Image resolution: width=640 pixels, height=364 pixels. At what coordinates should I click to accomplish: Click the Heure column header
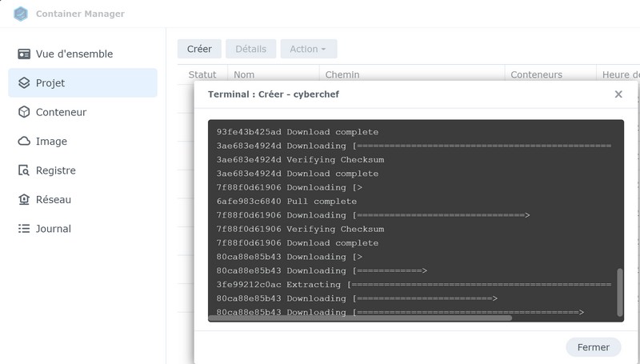tap(620, 74)
